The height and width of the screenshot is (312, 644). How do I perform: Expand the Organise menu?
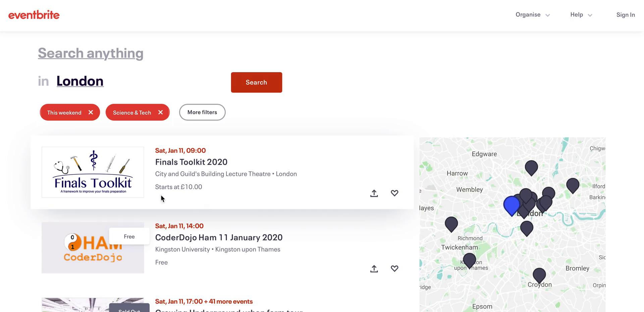[x=533, y=15]
